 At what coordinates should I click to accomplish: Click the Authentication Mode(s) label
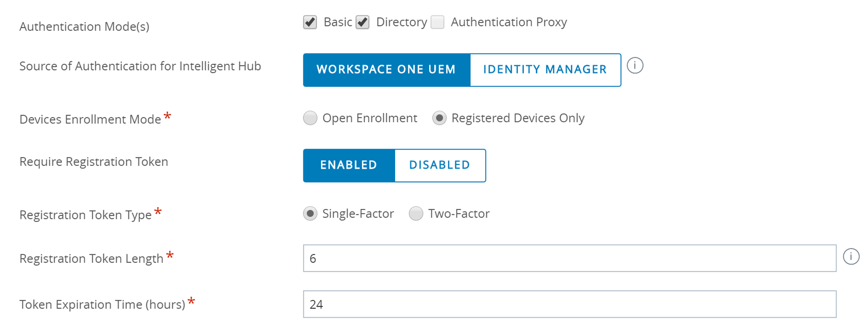(84, 26)
